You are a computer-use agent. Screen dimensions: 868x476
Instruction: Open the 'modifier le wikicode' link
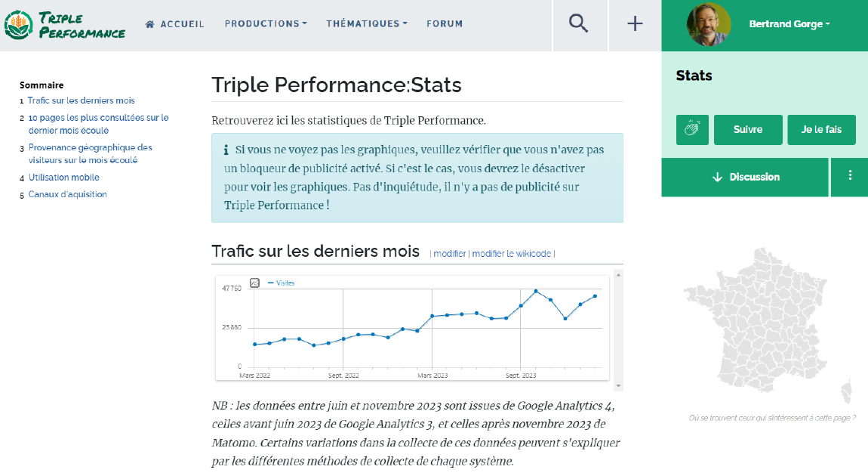pos(510,254)
